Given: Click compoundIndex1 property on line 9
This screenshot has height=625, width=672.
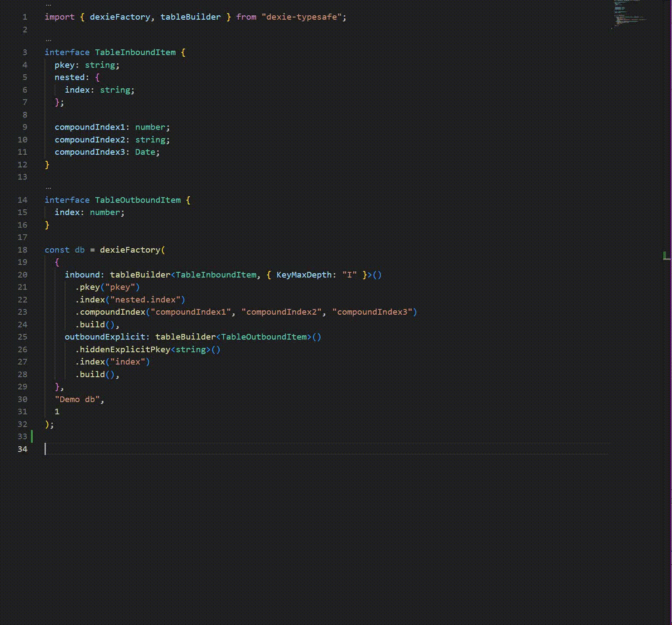Looking at the screenshot, I should click(90, 127).
